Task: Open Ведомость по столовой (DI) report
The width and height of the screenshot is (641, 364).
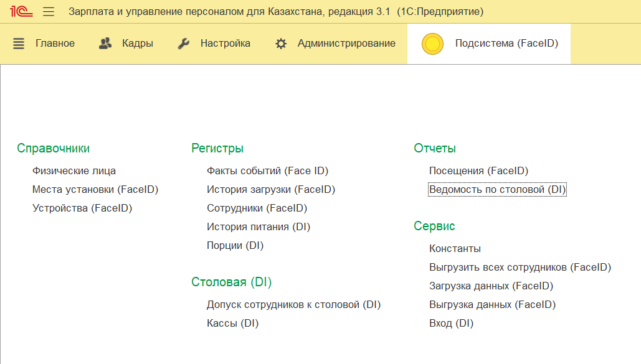Action: 497,189
